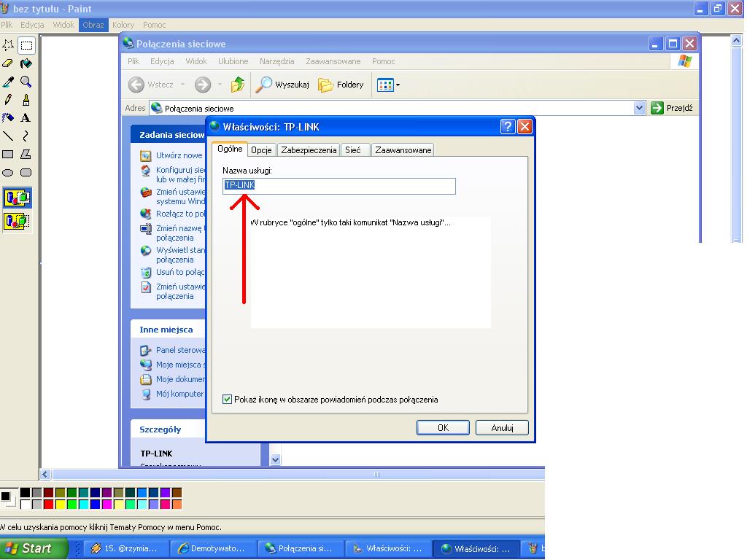
Task: Select the Airbrush tool in Paint
Action: click(8, 117)
